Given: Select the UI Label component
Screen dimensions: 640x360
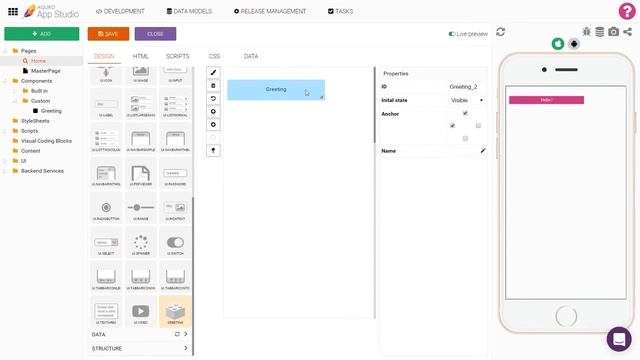Looking at the screenshot, I should coord(106,105).
